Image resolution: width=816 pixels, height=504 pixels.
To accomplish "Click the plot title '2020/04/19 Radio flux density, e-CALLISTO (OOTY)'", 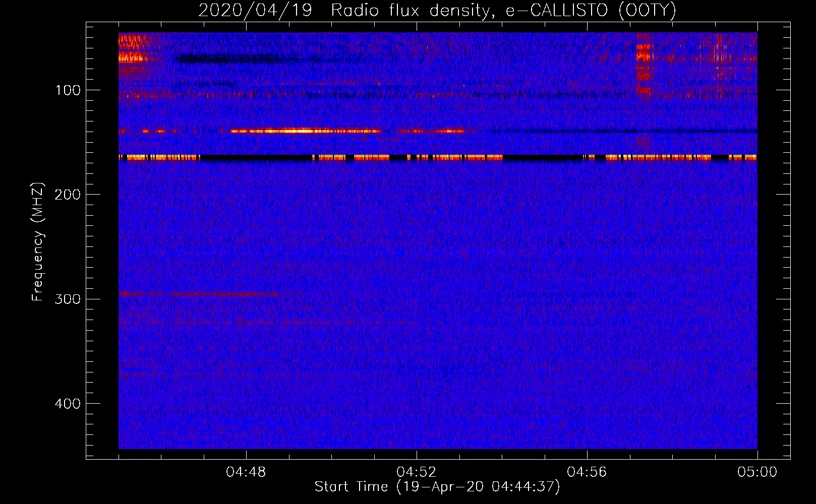I will pyautogui.click(x=437, y=11).
